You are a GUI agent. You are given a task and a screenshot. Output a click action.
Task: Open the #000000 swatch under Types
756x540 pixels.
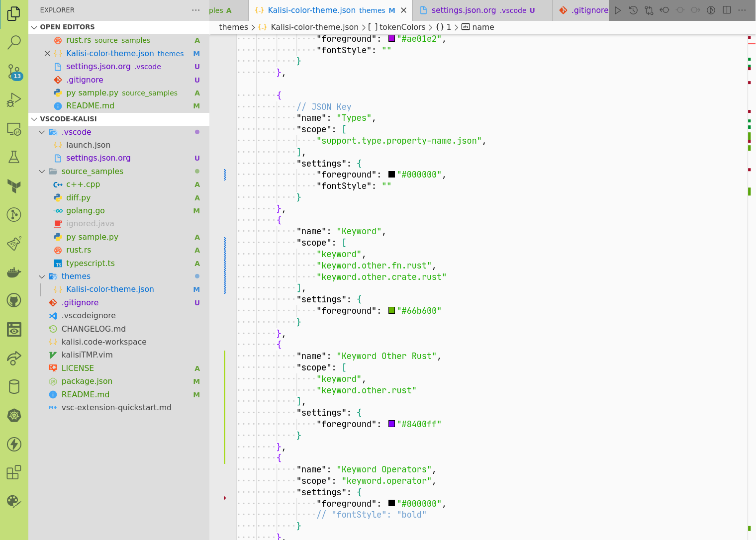tap(391, 174)
